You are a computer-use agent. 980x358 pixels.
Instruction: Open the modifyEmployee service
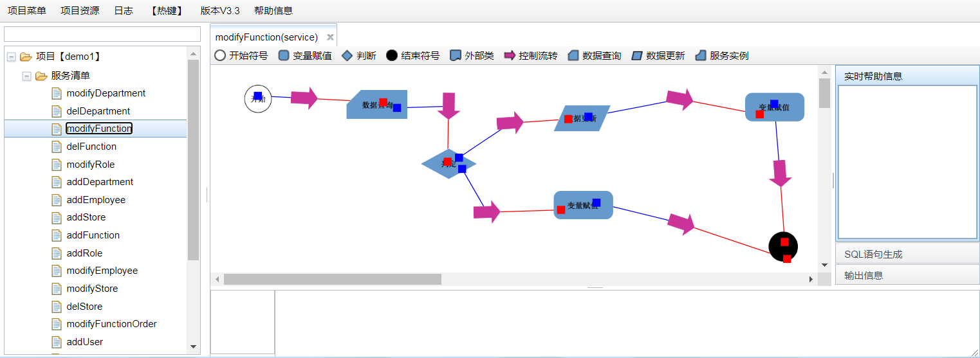(x=102, y=271)
